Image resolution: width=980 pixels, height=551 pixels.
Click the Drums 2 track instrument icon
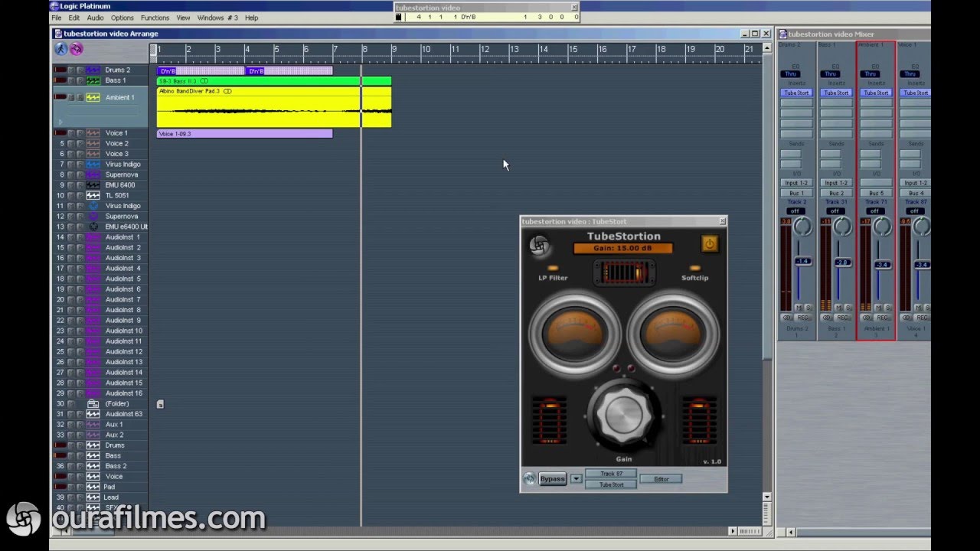[x=93, y=70]
